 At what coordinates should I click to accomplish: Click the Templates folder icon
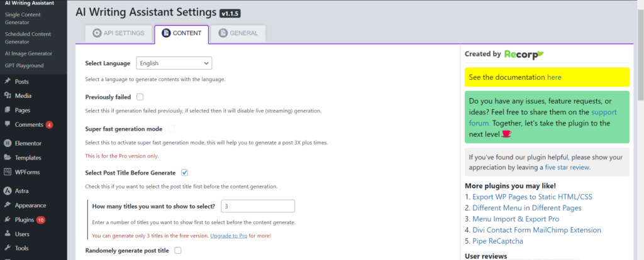point(8,158)
